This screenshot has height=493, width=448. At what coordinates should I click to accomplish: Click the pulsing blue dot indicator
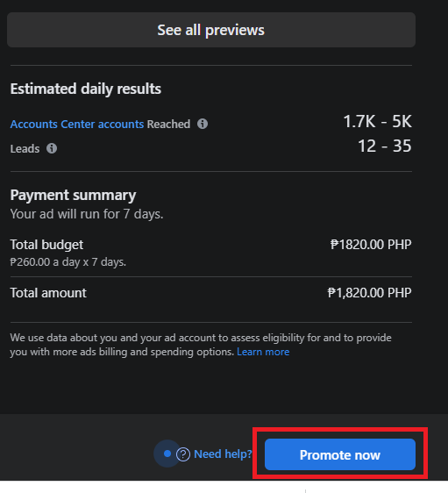pos(167,454)
